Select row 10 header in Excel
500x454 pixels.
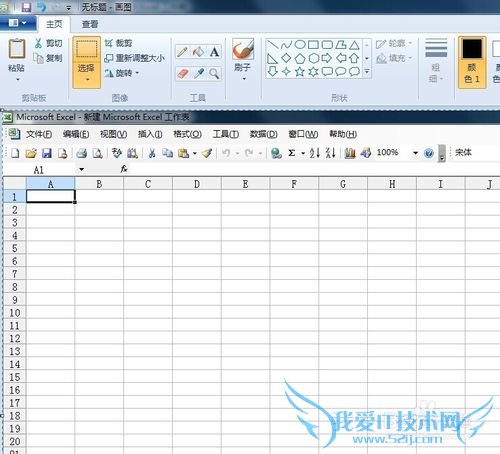[x=15, y=313]
